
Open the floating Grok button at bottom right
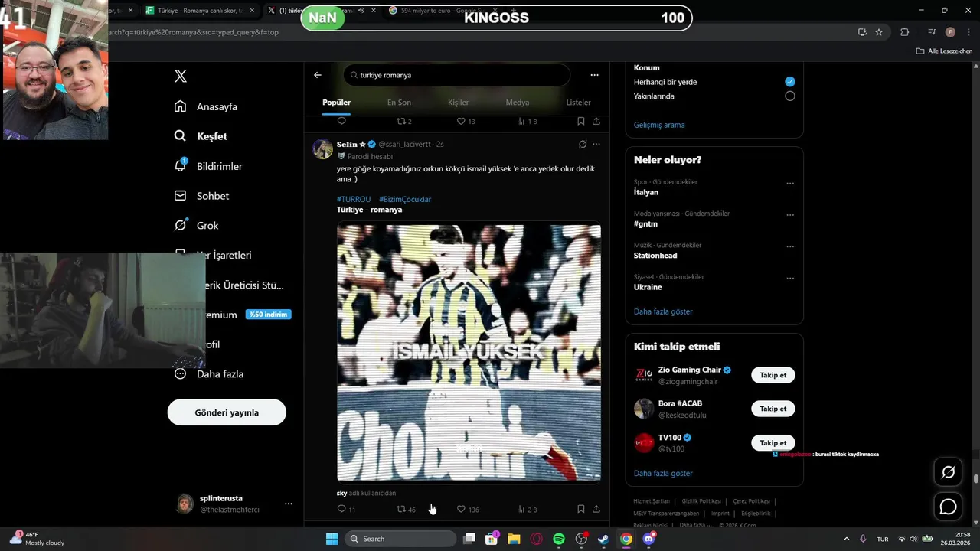click(948, 472)
